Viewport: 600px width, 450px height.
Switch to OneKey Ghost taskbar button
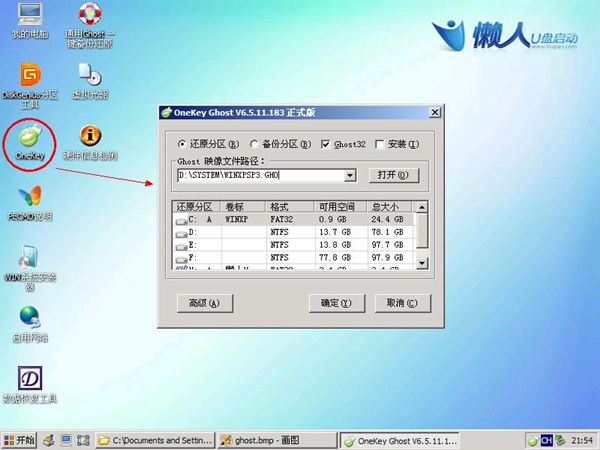click(x=399, y=441)
